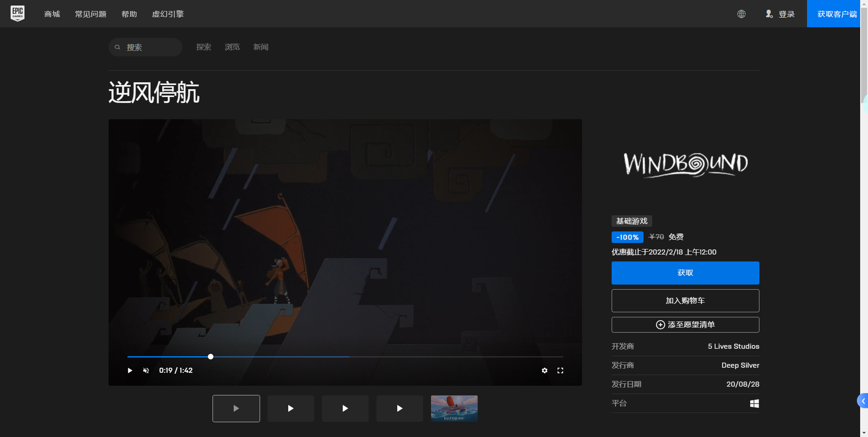
Task: Enter fullscreen video mode
Action: pos(560,370)
